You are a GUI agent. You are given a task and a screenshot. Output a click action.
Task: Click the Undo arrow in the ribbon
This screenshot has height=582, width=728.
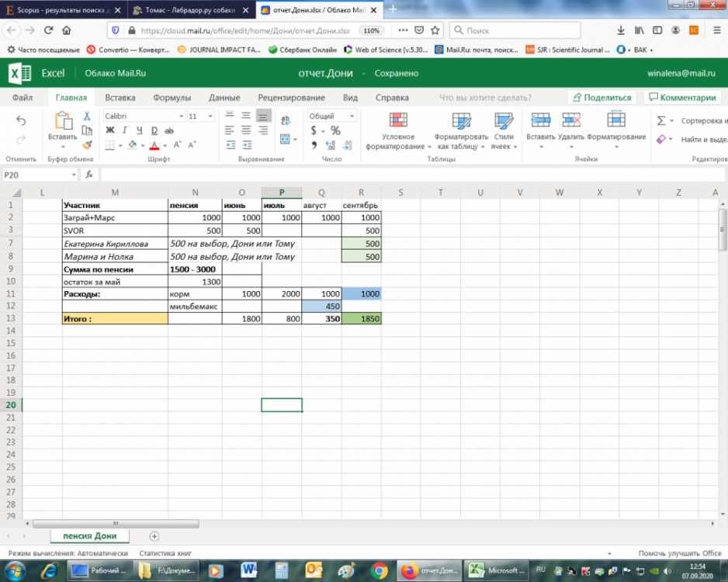point(21,120)
